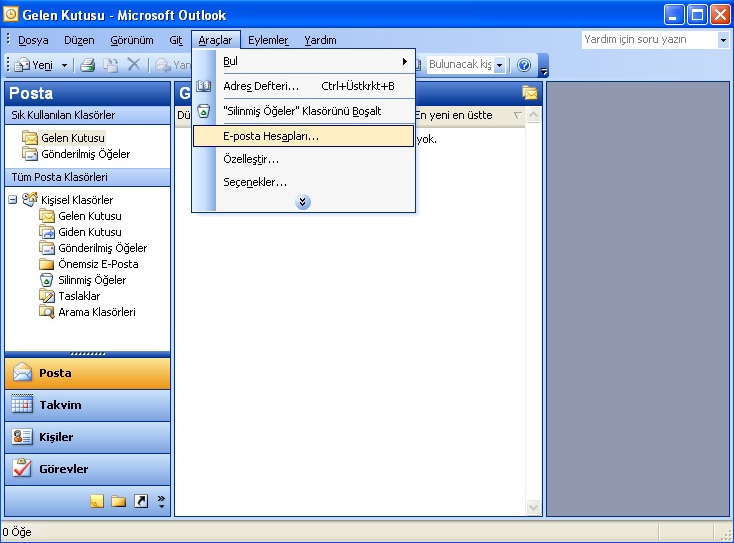Switch to the Takvim calendar view
Image resolution: width=734 pixels, height=543 pixels.
88,405
